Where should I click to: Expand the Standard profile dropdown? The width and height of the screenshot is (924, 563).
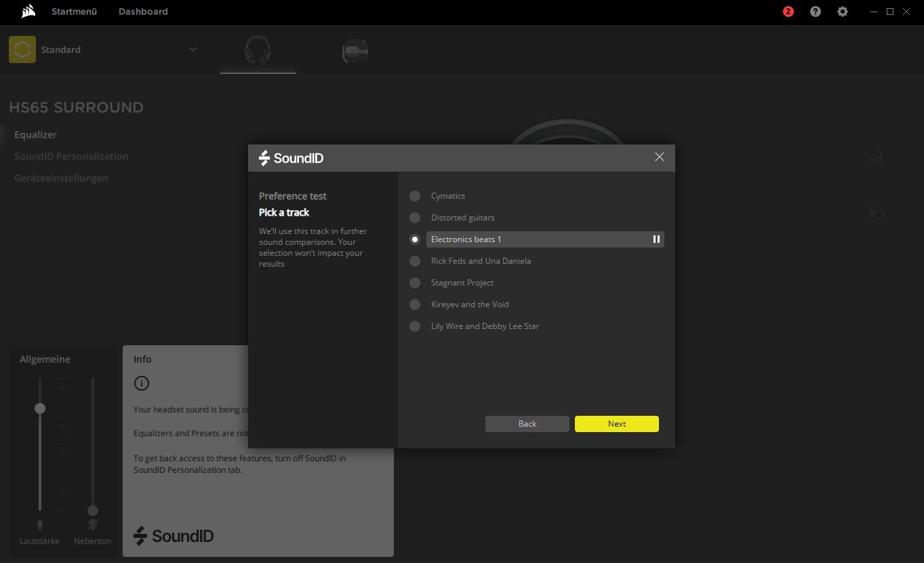[193, 50]
